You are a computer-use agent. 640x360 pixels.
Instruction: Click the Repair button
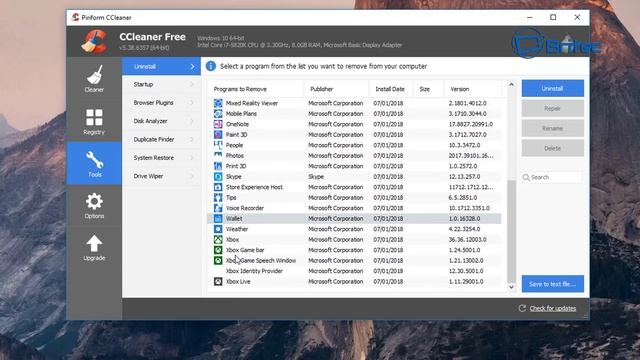pos(553,109)
